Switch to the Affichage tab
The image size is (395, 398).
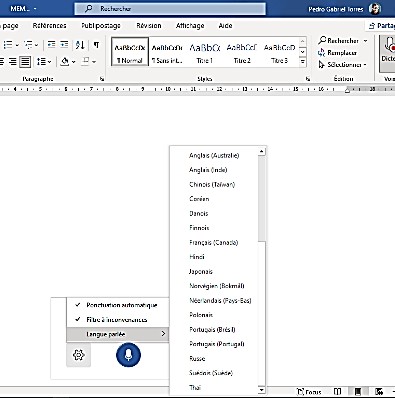pos(190,26)
